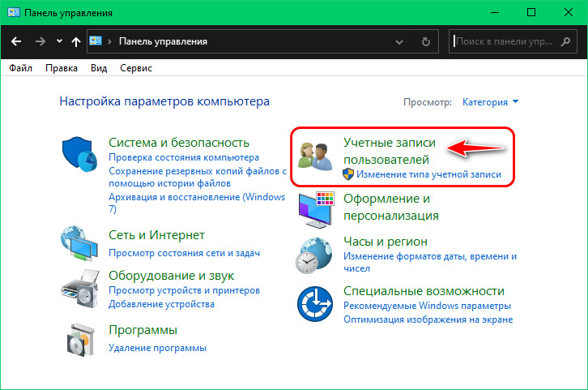
Task: Open the Программы category
Action: pyautogui.click(x=143, y=330)
